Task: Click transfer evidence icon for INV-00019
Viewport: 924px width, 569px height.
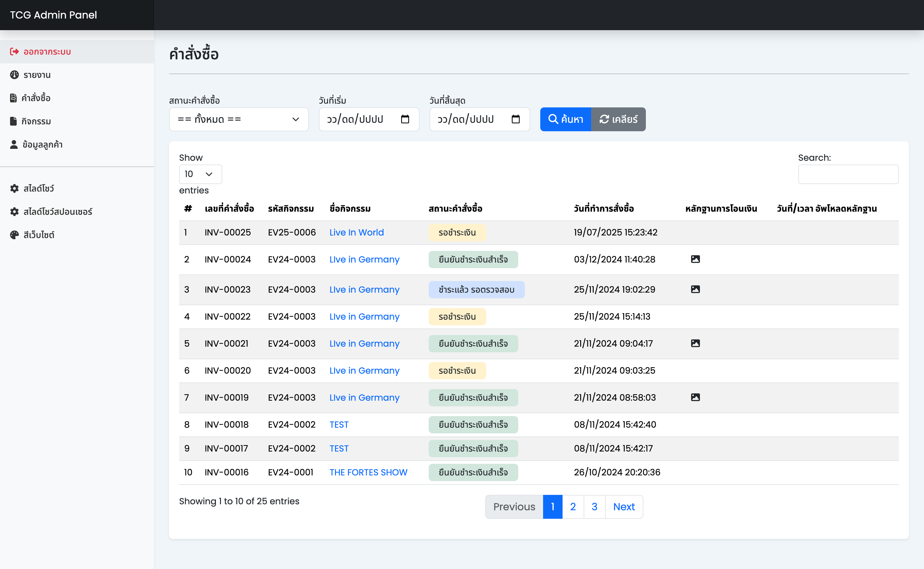Action: tap(695, 398)
